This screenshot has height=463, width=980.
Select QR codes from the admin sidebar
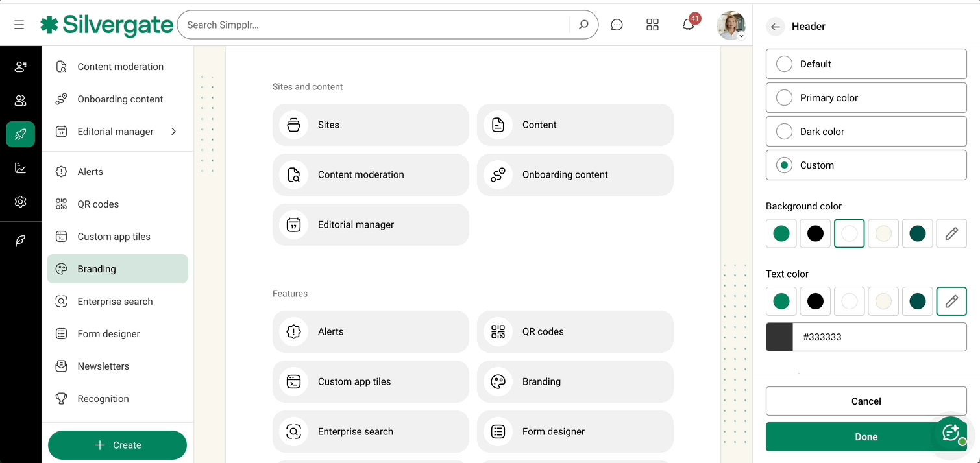[97, 204]
